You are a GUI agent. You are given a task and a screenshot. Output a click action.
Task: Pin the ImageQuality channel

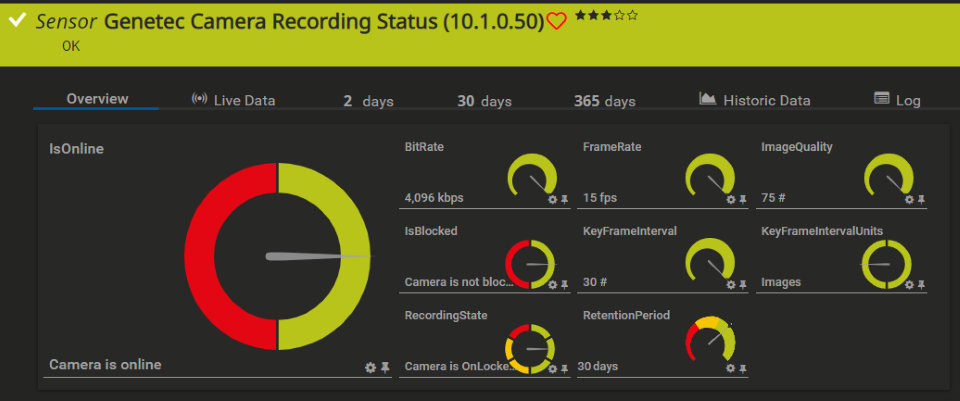(921, 200)
